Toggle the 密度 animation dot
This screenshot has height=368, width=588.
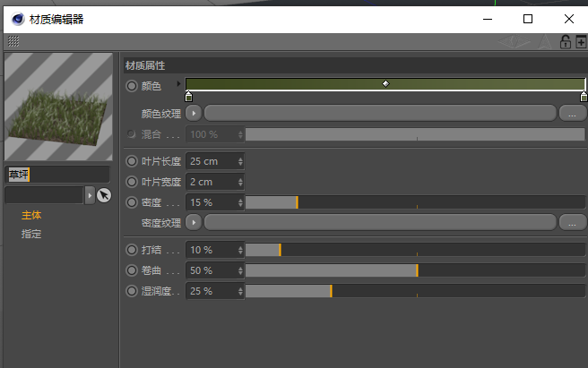(x=131, y=202)
